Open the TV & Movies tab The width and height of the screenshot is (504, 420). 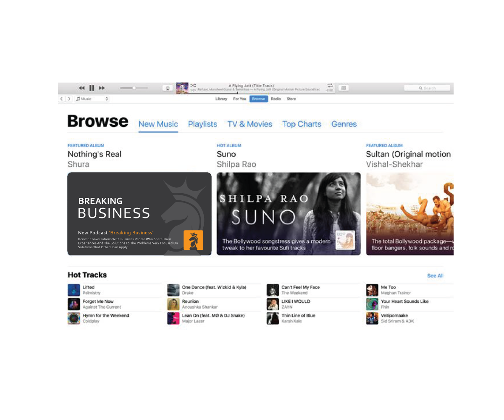[250, 124]
